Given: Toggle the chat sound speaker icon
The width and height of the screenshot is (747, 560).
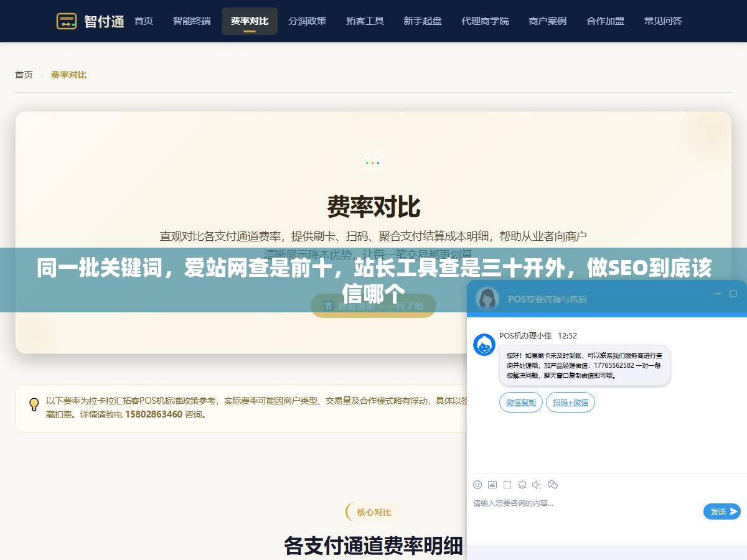Looking at the screenshot, I should pos(537,485).
